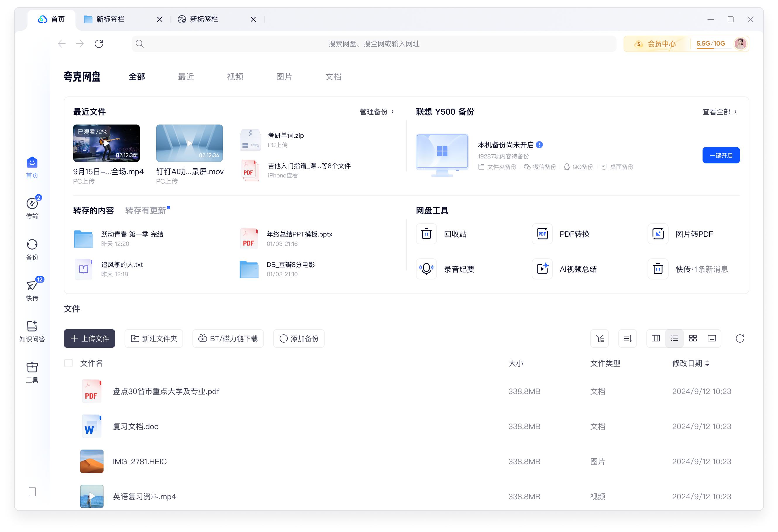
Task: Open the 考研单词.zip recent file
Action: click(x=271, y=140)
